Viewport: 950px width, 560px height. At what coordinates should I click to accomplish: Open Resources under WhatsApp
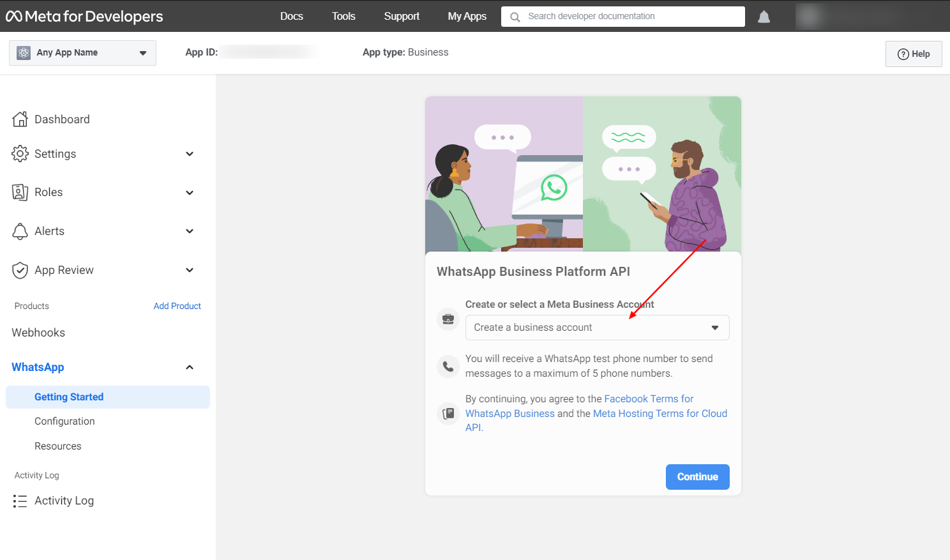(x=58, y=446)
